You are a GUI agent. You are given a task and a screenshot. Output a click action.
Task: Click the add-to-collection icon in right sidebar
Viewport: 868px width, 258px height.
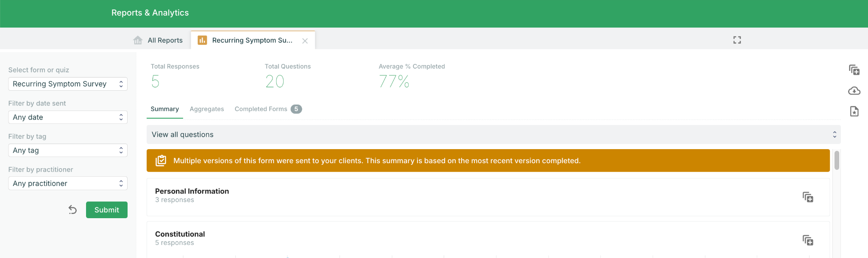(854, 70)
